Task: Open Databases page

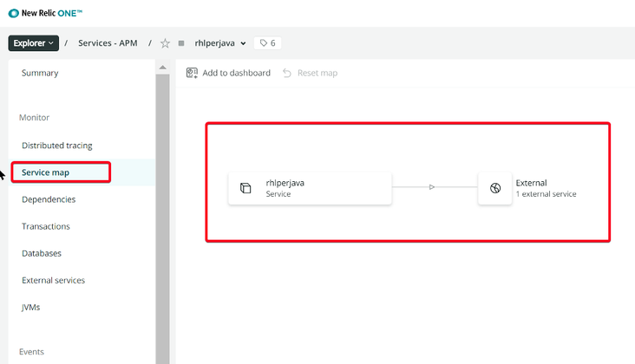Action: pos(42,254)
